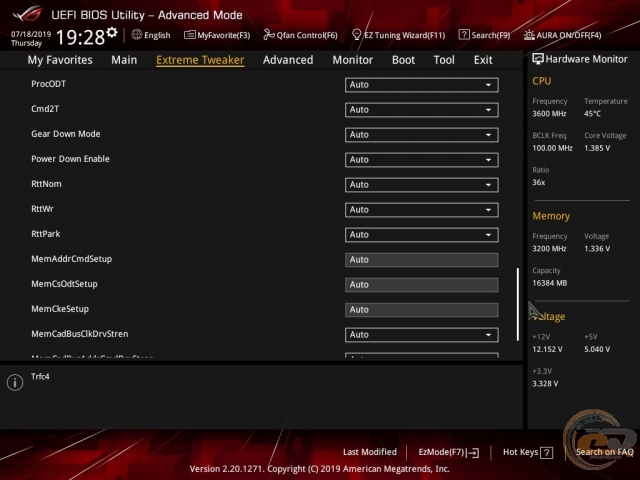The height and width of the screenshot is (480, 640).
Task: Open the RttNom dropdown
Action: pyautogui.click(x=422, y=185)
